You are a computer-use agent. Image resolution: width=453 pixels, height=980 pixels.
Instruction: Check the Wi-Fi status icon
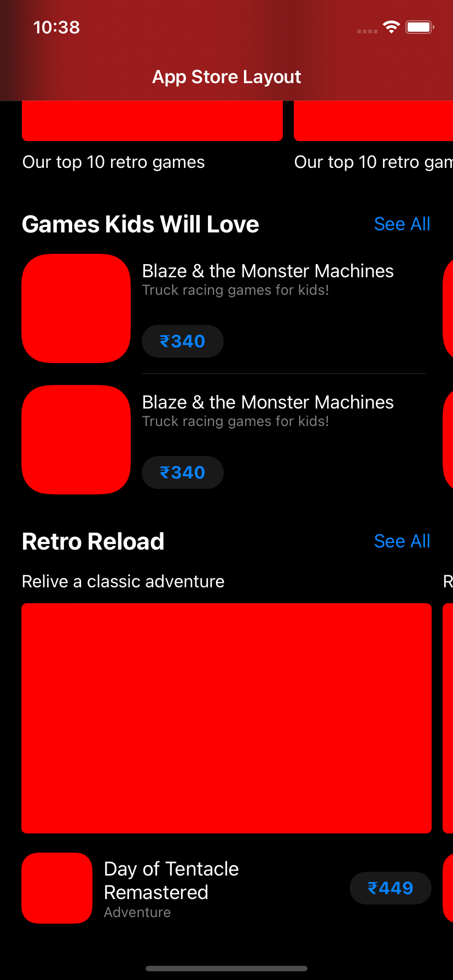coord(391,27)
